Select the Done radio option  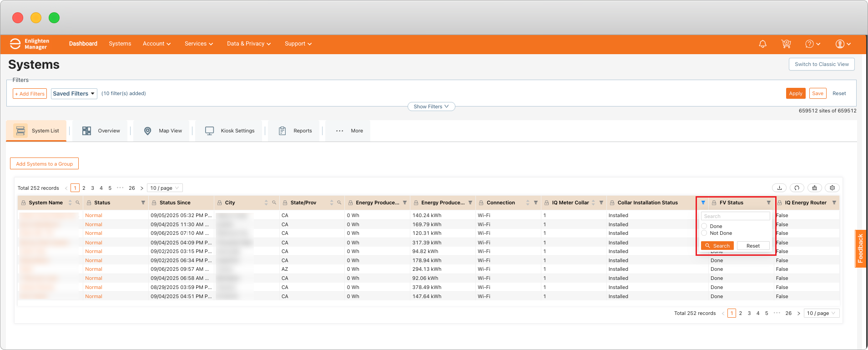click(704, 226)
